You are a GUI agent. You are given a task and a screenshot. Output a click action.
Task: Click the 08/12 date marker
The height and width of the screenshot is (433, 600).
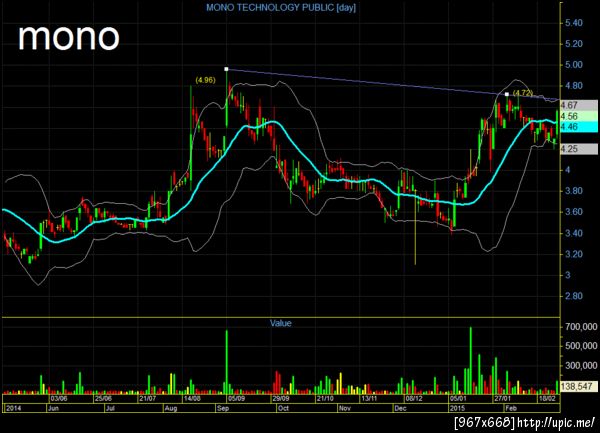pyautogui.click(x=414, y=399)
